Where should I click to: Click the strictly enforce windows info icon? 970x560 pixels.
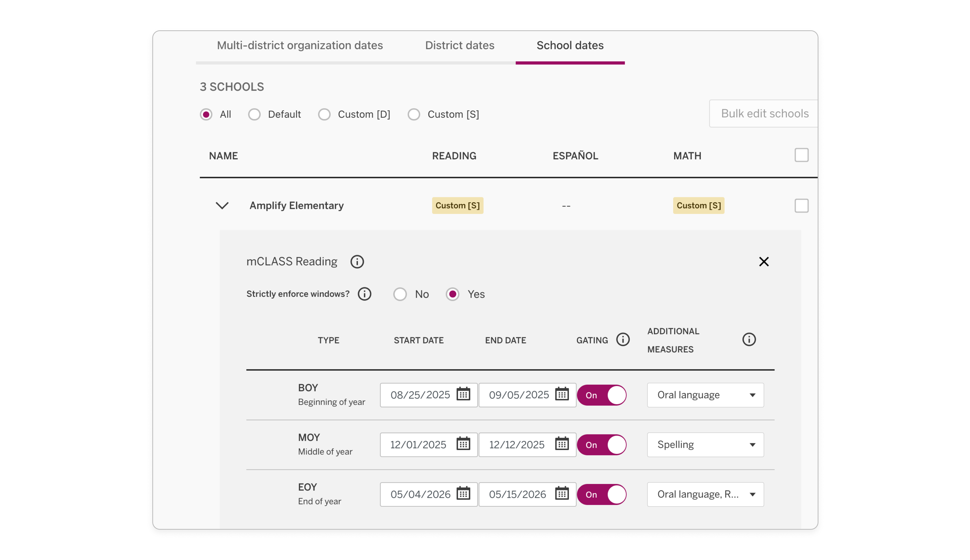point(364,294)
